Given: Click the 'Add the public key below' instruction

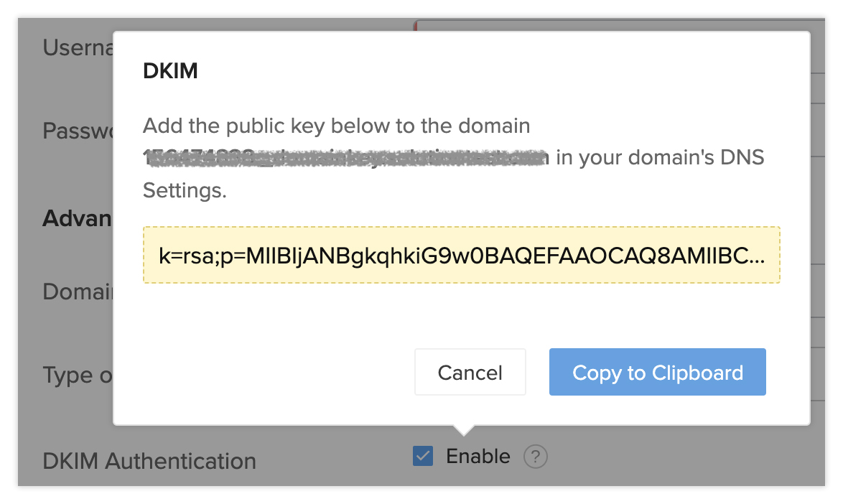Looking at the screenshot, I should click(x=336, y=126).
